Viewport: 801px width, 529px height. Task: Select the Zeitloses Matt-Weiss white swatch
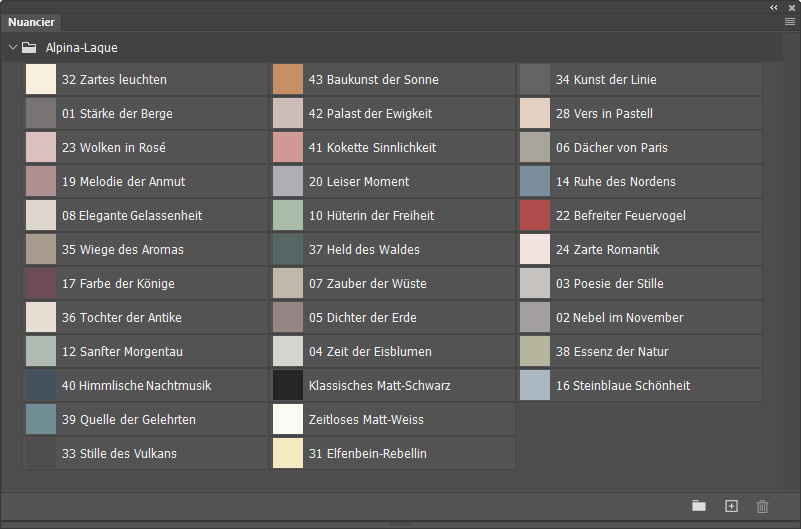click(288, 419)
